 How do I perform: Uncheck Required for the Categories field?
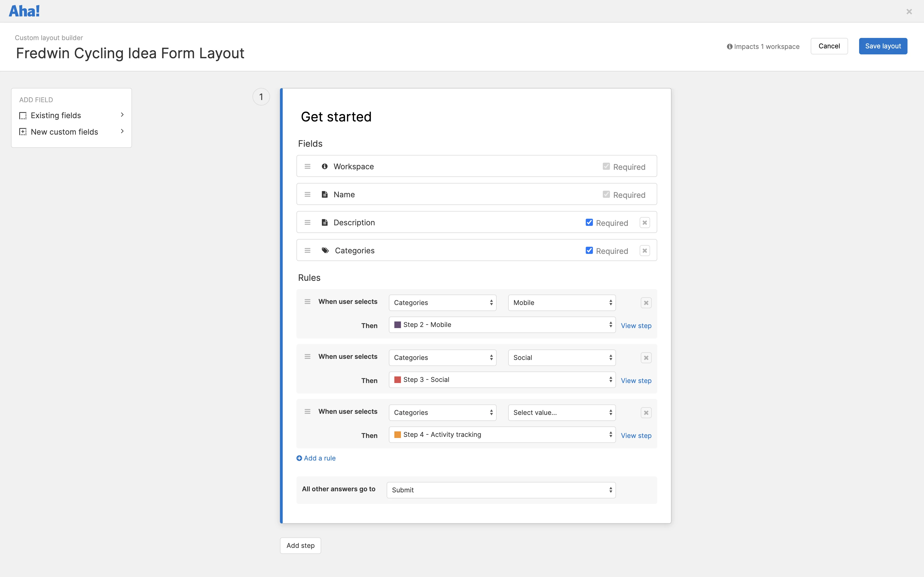click(589, 251)
